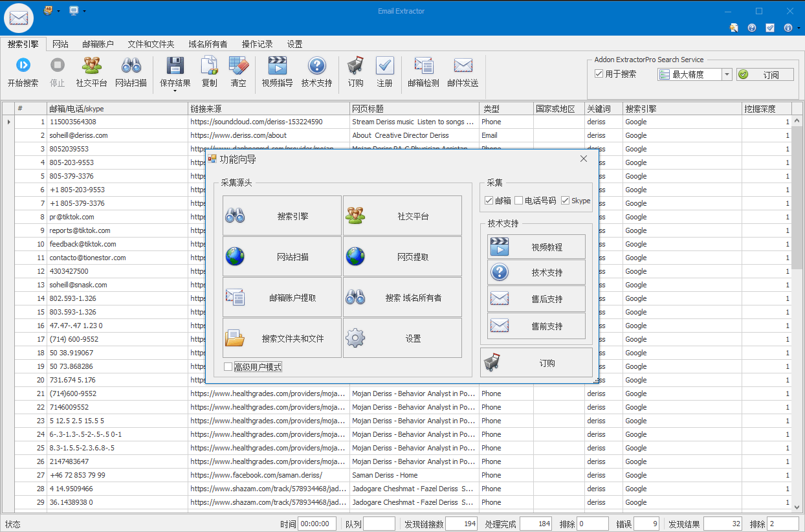This screenshot has width=805, height=532.
Task: Select the feedback@tiktok.com cell
Action: click(x=117, y=244)
